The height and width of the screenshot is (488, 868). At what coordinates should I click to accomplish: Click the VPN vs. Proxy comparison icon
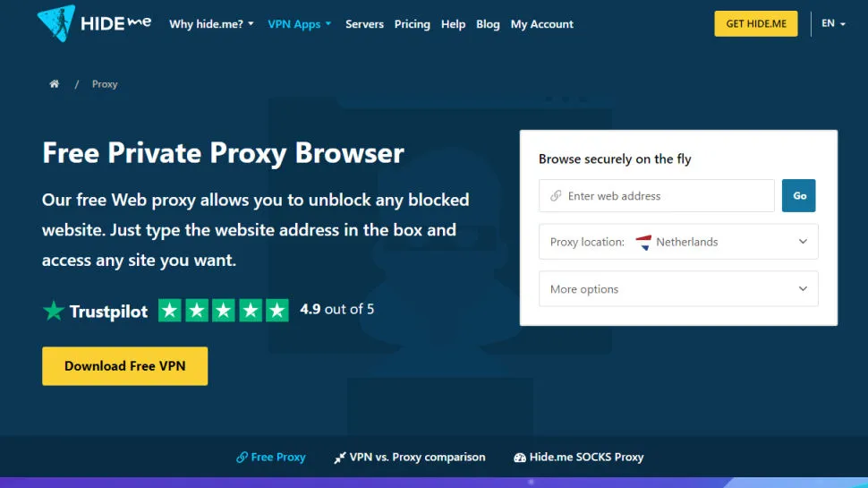[x=340, y=458]
